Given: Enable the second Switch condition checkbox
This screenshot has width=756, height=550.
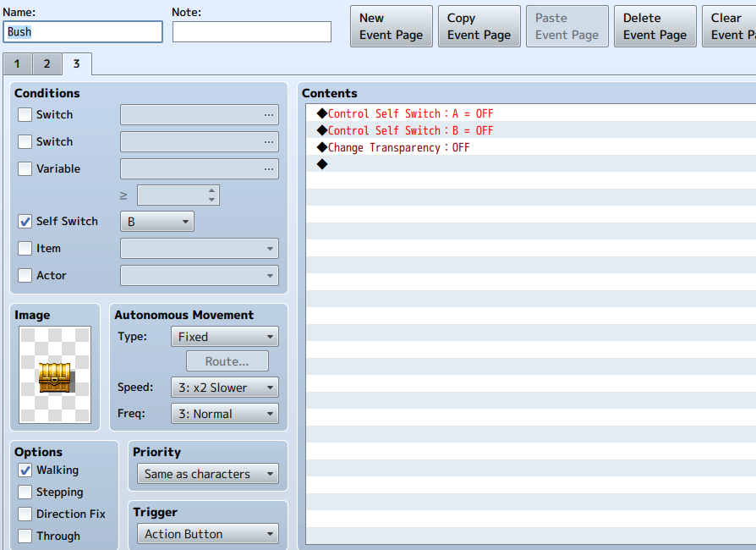Looking at the screenshot, I should (25, 142).
